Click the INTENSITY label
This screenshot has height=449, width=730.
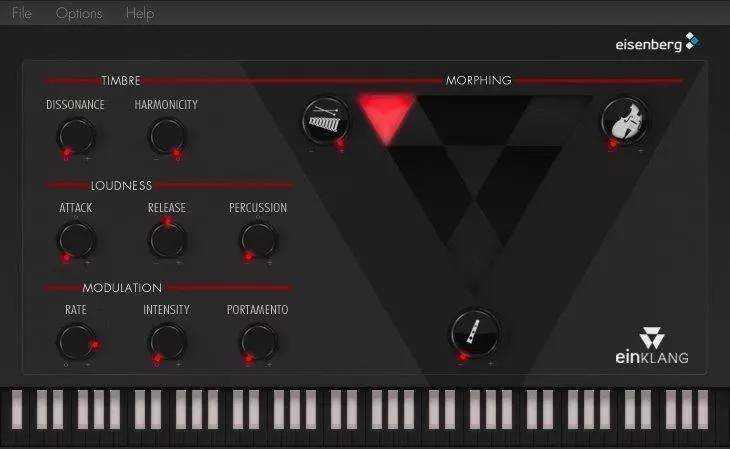click(x=166, y=310)
